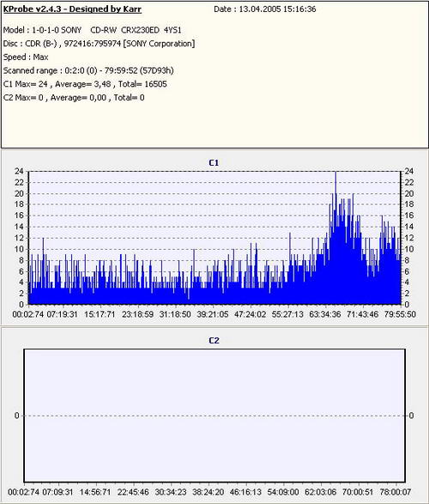The height and width of the screenshot is (504, 429).
Task: Click the 24 value on C1 left axis
Action: [x=19, y=172]
